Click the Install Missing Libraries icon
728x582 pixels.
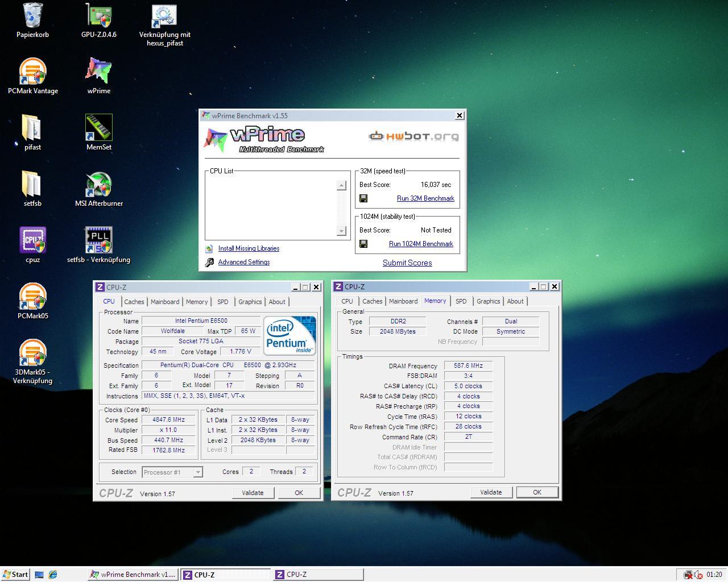[x=209, y=248]
